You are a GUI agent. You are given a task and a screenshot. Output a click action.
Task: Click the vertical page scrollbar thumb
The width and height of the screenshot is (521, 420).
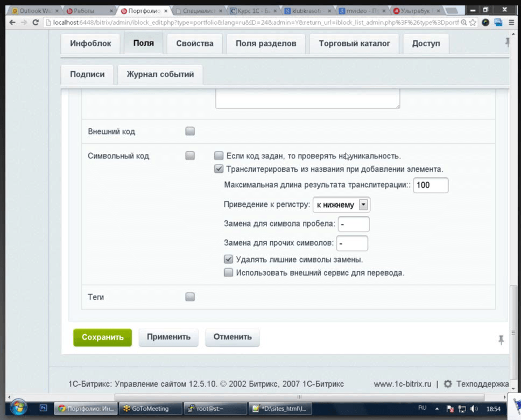click(513, 333)
